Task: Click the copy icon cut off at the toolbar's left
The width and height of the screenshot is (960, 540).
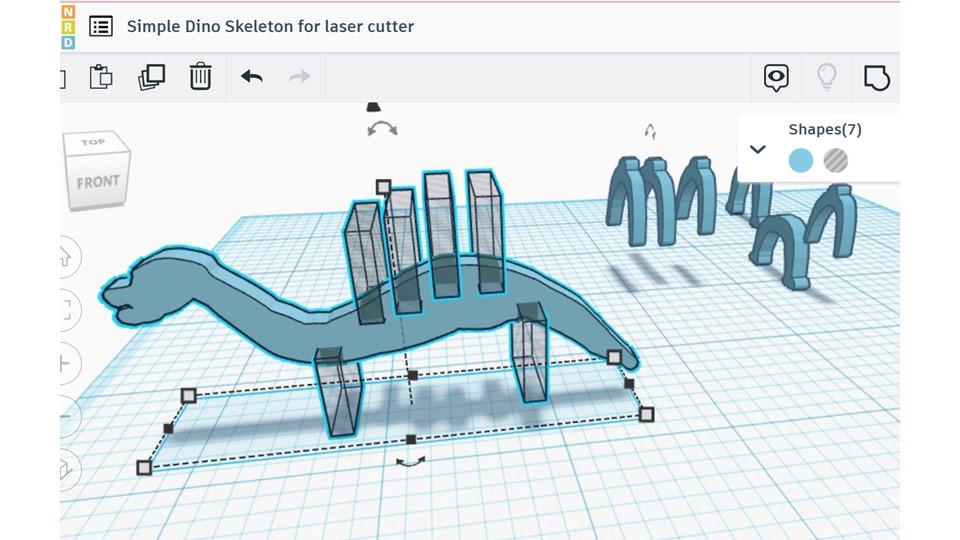Action: click(62, 78)
